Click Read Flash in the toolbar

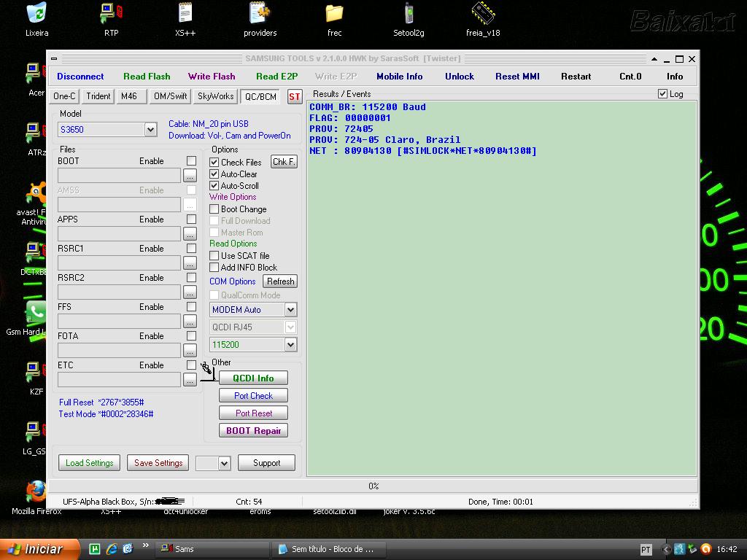[147, 76]
